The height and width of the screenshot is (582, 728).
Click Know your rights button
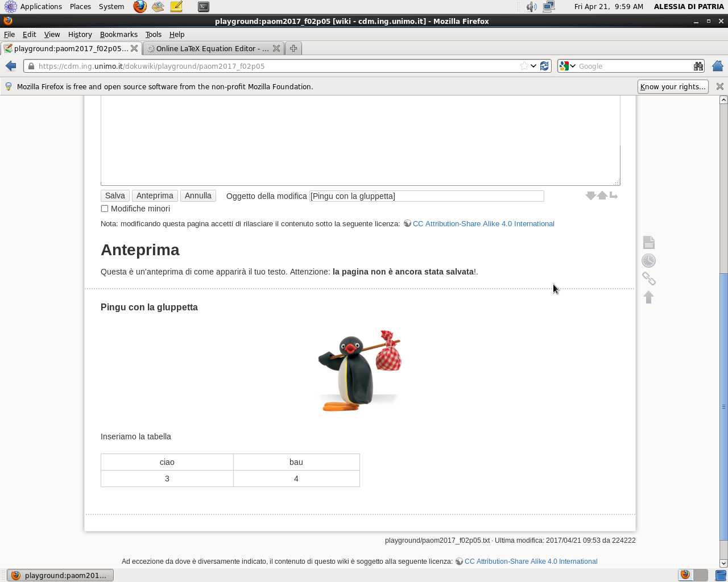(x=673, y=86)
